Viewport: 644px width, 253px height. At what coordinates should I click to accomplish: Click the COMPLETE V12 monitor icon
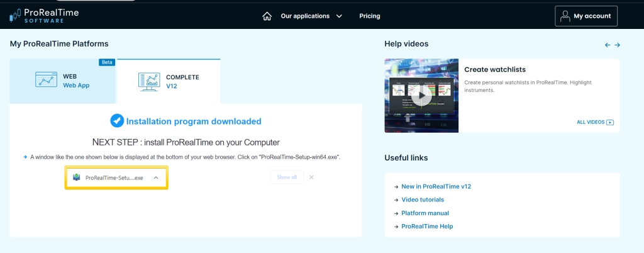click(148, 81)
